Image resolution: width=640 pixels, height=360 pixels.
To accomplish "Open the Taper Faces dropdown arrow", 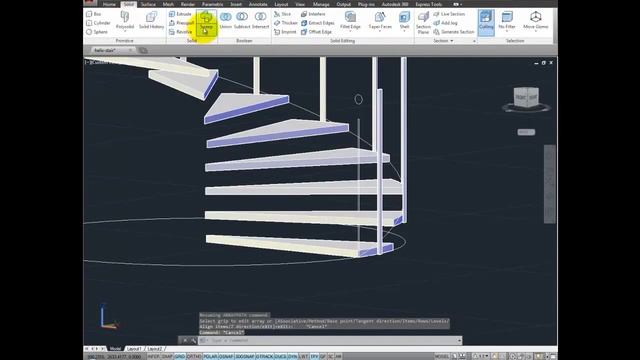I will point(380,31).
